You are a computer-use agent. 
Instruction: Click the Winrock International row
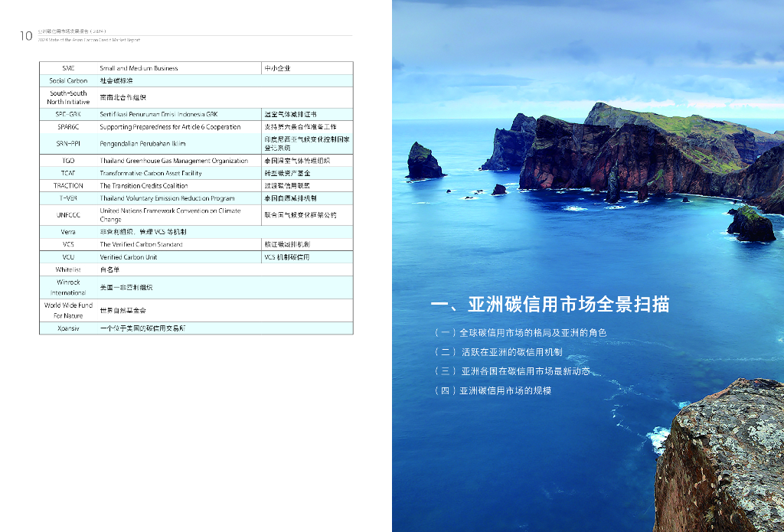[x=68, y=287]
